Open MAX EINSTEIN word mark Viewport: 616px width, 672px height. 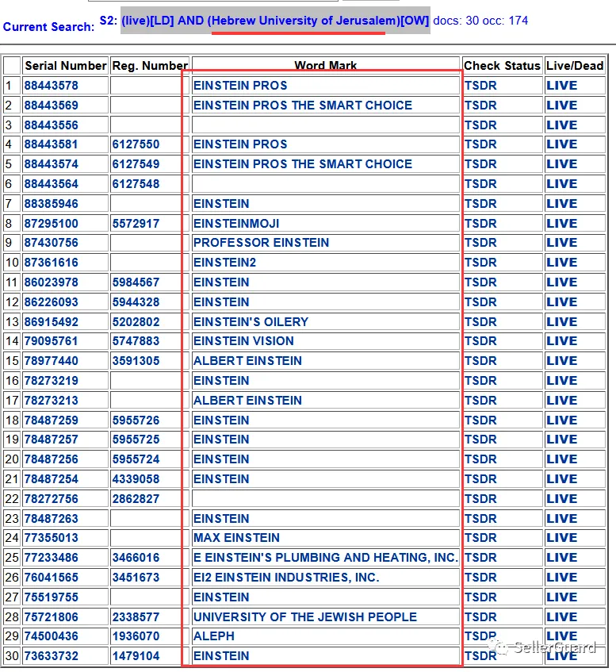pos(236,537)
